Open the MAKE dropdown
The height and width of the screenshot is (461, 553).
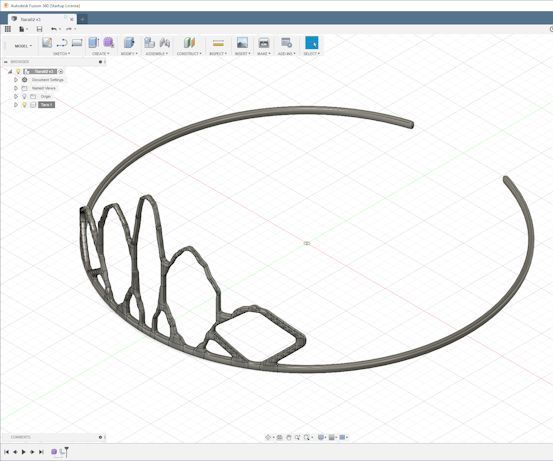click(263, 54)
